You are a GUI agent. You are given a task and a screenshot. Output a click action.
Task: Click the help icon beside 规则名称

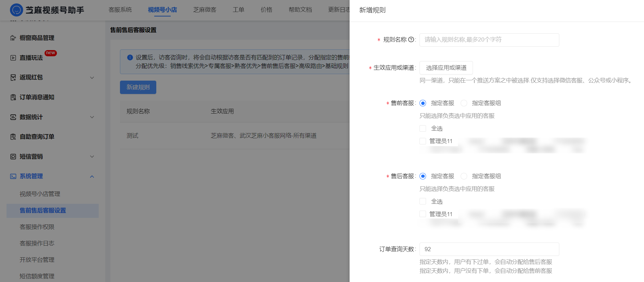point(411,39)
